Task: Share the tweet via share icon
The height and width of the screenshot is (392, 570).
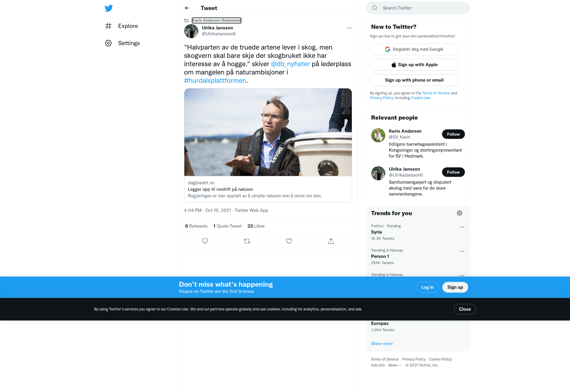Action: pos(331,241)
